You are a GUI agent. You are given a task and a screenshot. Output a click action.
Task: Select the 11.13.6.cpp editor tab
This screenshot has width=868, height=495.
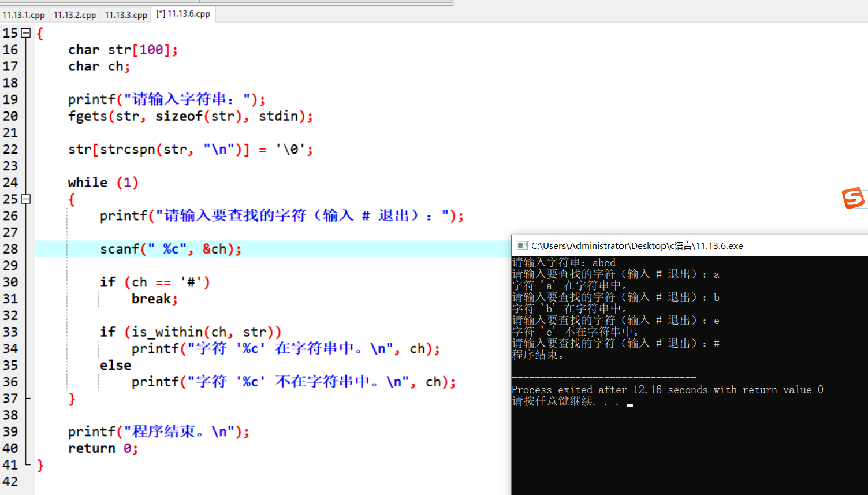tap(183, 14)
